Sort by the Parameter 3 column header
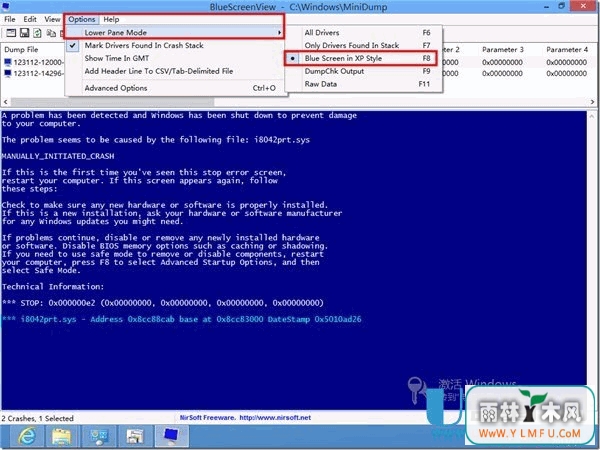600x450 pixels. [x=502, y=49]
